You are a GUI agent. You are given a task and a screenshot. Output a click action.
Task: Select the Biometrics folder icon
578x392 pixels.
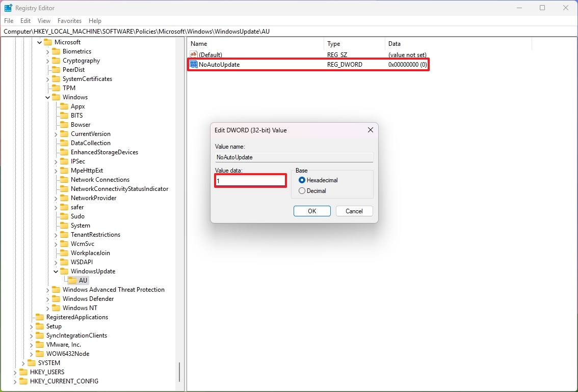pyautogui.click(x=56, y=51)
